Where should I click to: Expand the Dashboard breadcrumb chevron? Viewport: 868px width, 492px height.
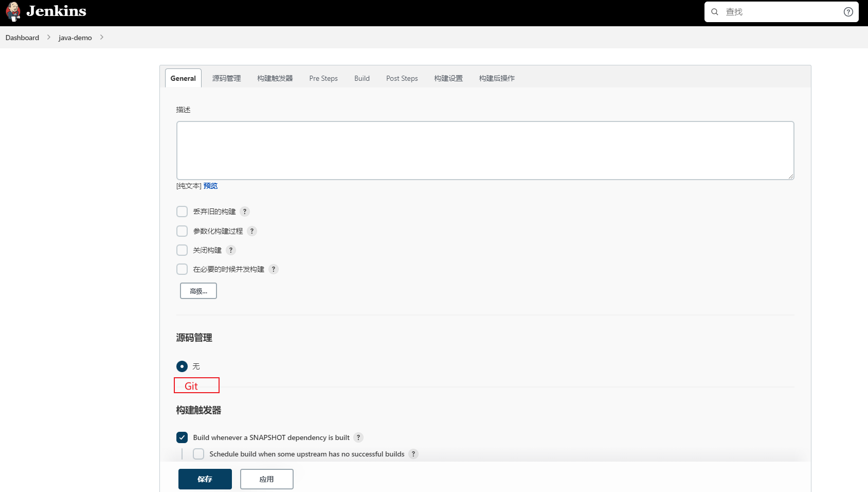pos(49,37)
